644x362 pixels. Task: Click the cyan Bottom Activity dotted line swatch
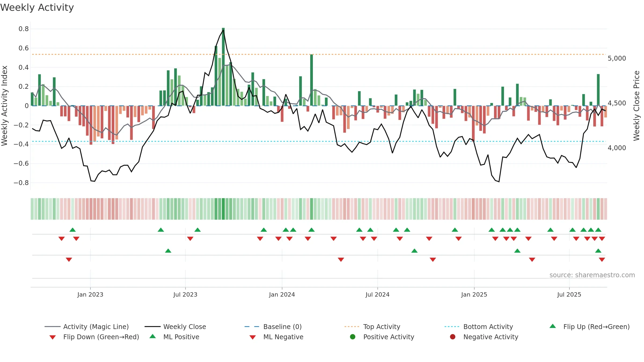452,327
